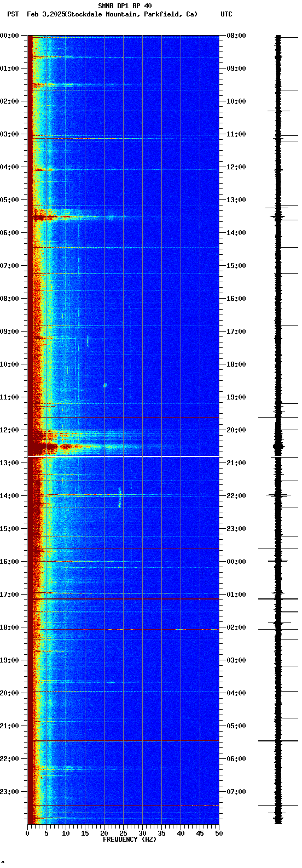
Task: Click the PST time label '04:00'
Action: (x=9, y=167)
